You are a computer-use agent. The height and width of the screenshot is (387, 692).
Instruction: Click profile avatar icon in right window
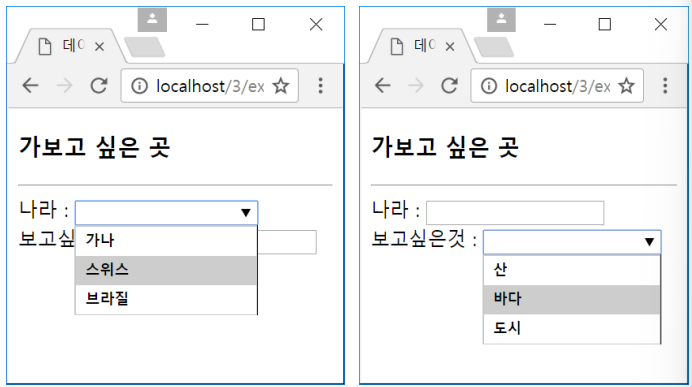pos(501,19)
